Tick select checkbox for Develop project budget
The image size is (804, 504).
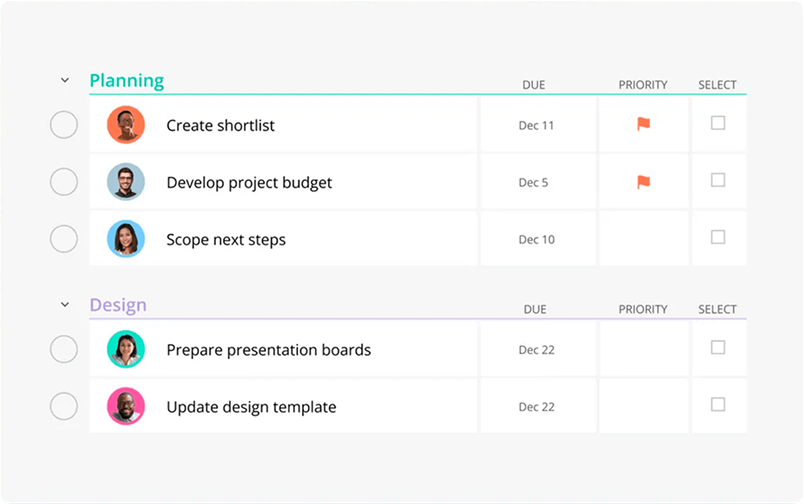pos(718,180)
